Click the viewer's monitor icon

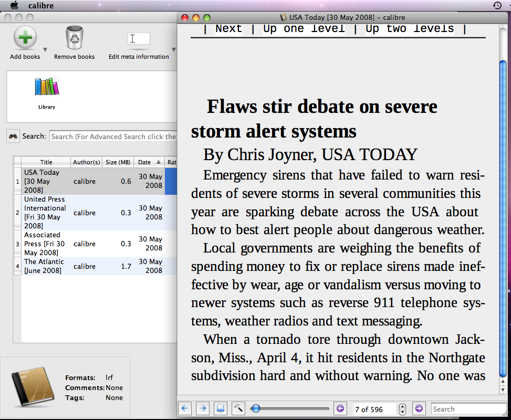point(221,408)
